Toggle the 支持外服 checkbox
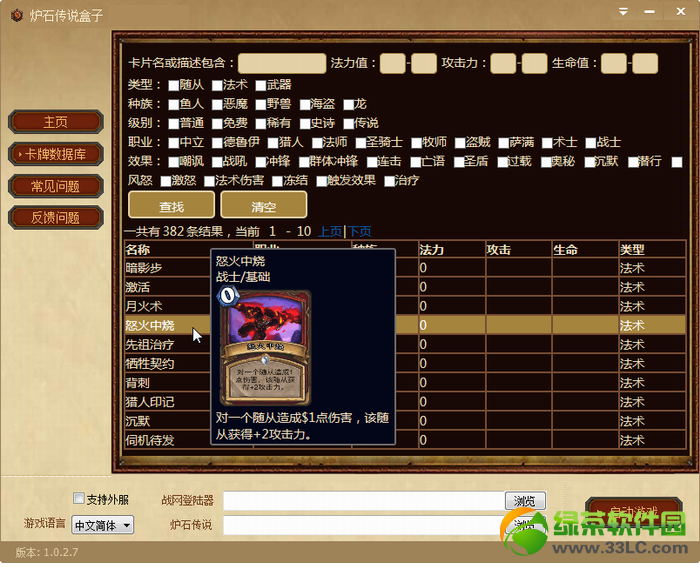Viewport: 700px width, 569px height. 79,498
